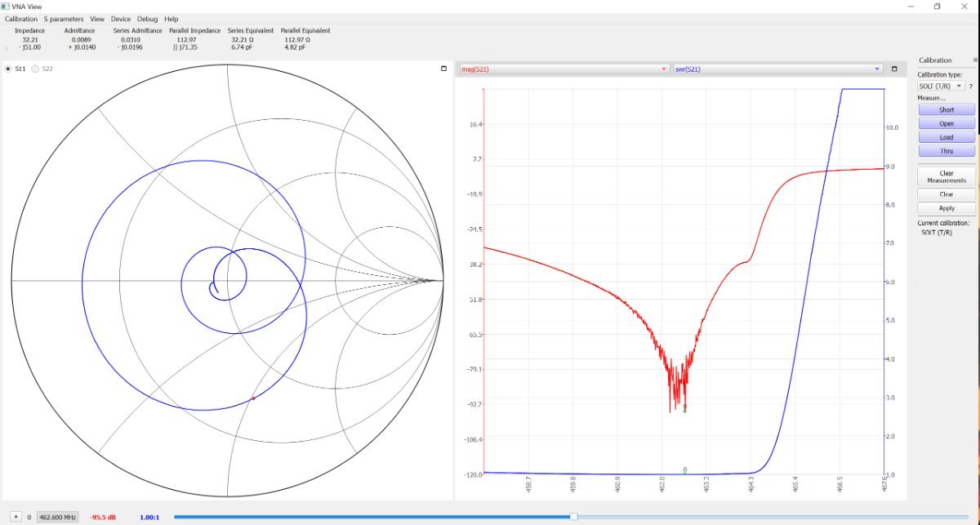Measure the Open calibration standard
The image size is (980, 525).
947,123
